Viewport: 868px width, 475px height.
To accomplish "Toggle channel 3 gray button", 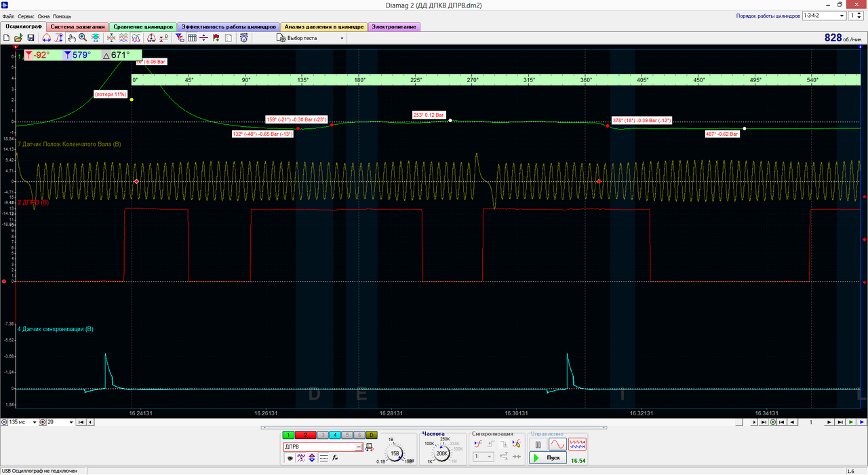I will [323, 435].
